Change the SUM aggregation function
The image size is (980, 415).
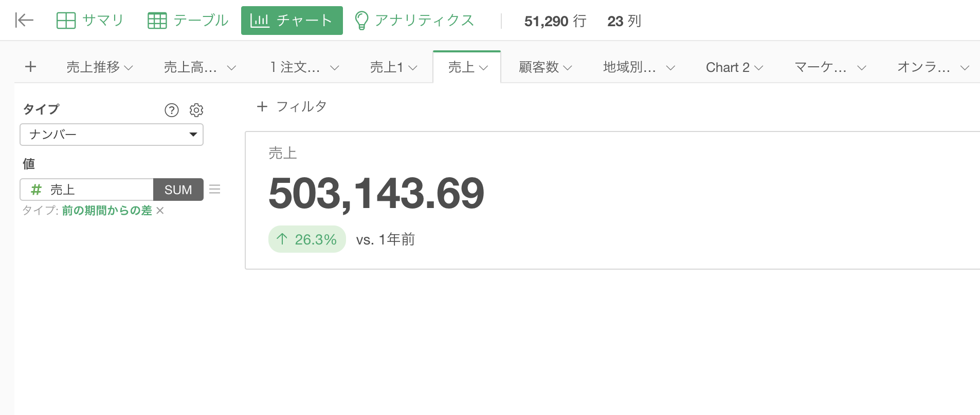click(x=178, y=190)
